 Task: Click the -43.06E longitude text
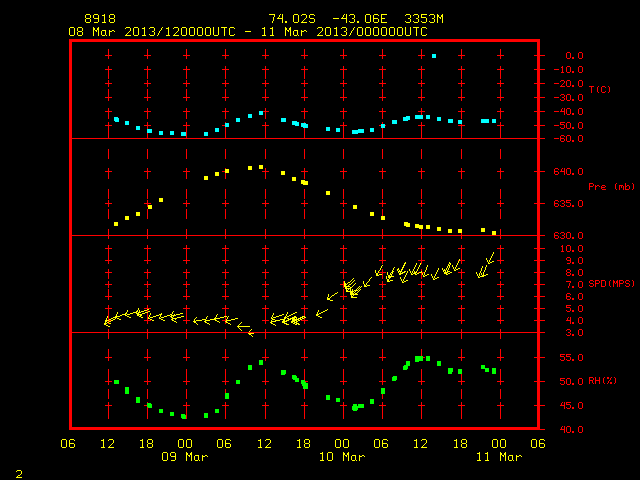coord(360,19)
